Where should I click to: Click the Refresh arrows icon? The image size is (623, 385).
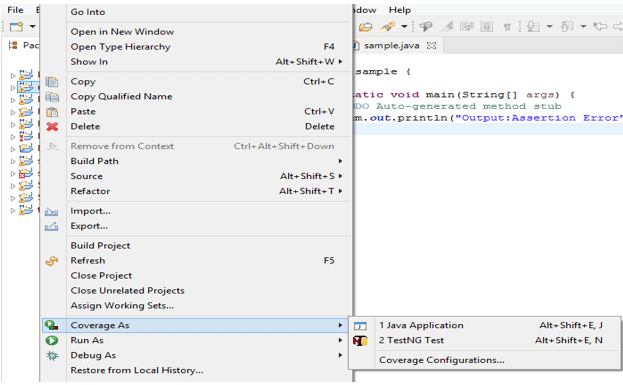pos(52,261)
